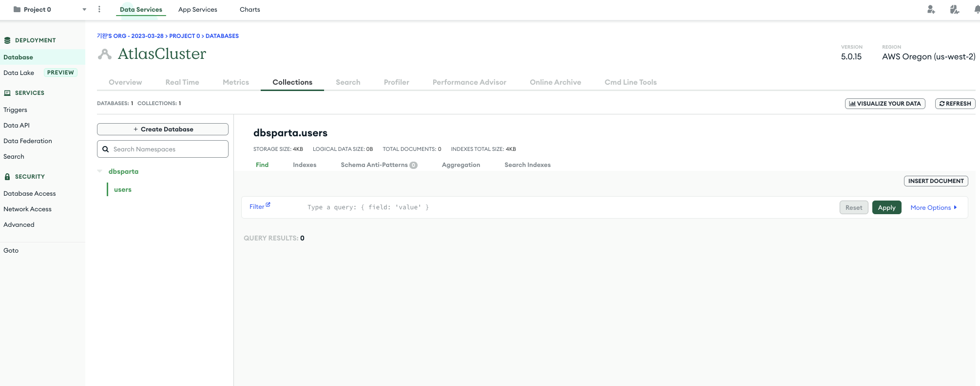The height and width of the screenshot is (386, 980).
Task: Click the Apply query button
Action: [887, 207]
